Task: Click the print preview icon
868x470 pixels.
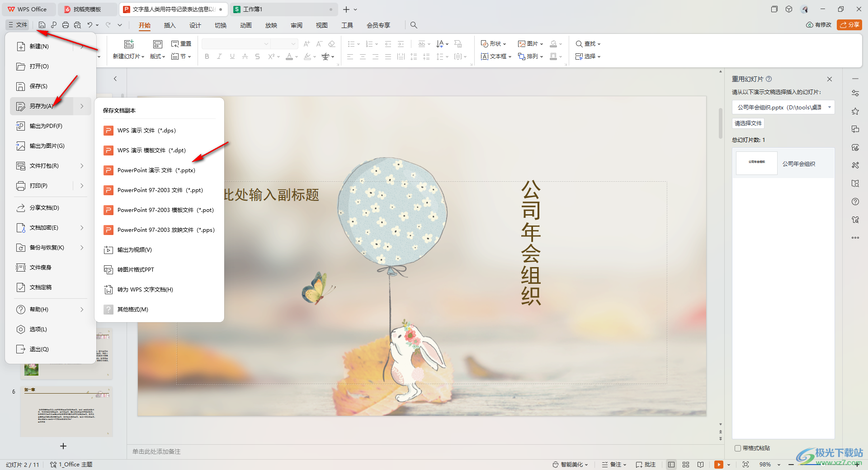Action: [x=77, y=25]
